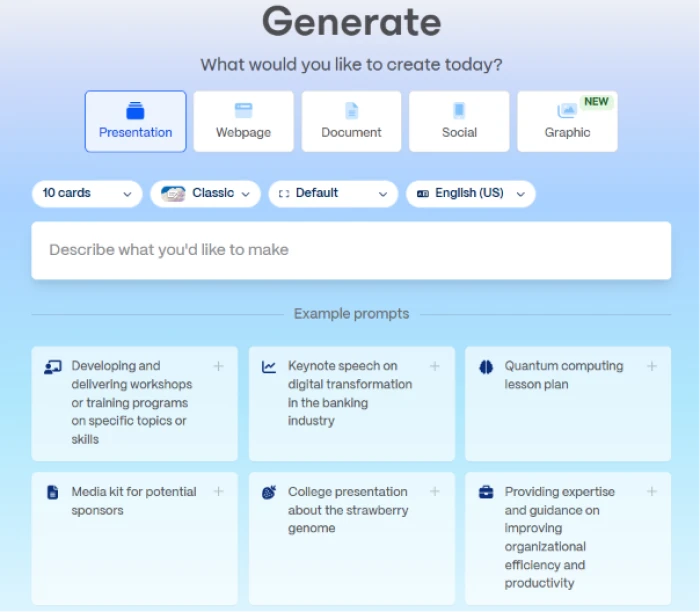
Task: Click the Graphic image icon
Action: [x=567, y=110]
